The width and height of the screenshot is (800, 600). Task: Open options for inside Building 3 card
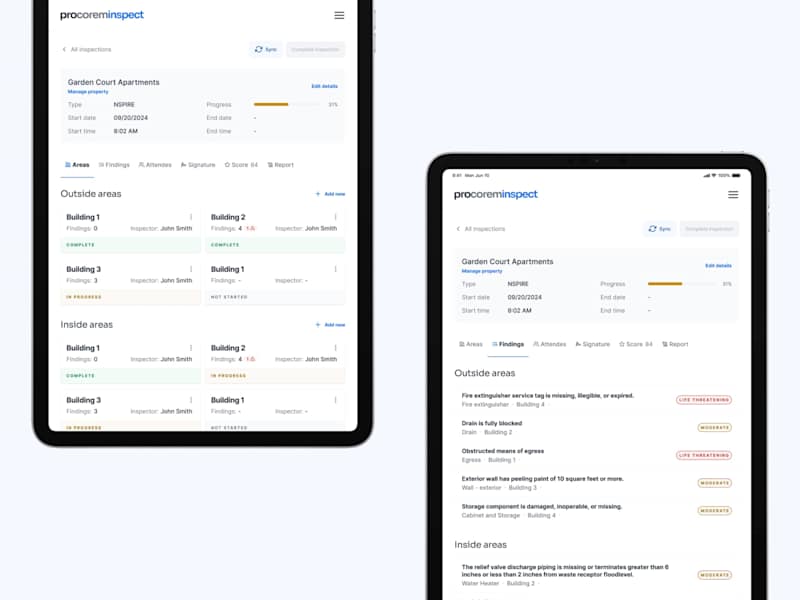click(191, 400)
